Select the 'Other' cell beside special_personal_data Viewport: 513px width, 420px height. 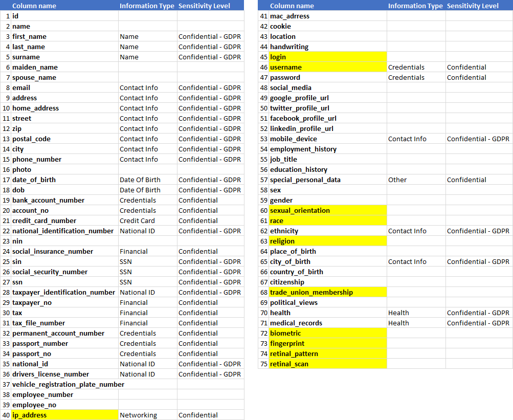point(415,180)
